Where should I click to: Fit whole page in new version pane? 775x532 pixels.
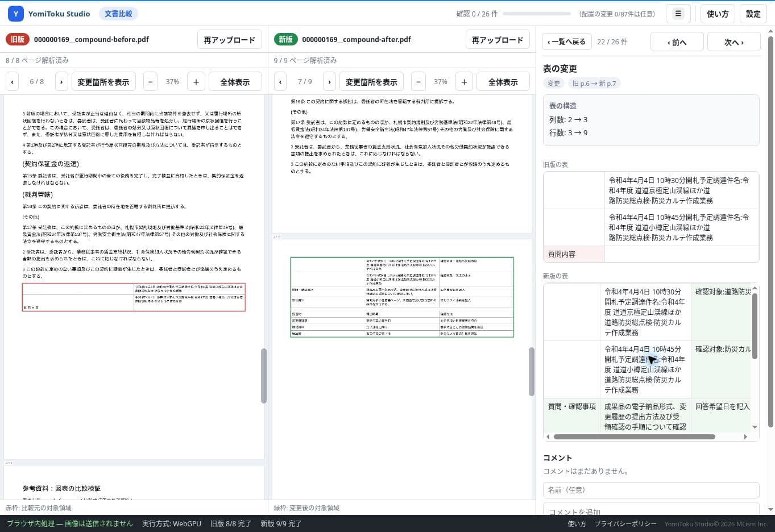pos(503,82)
